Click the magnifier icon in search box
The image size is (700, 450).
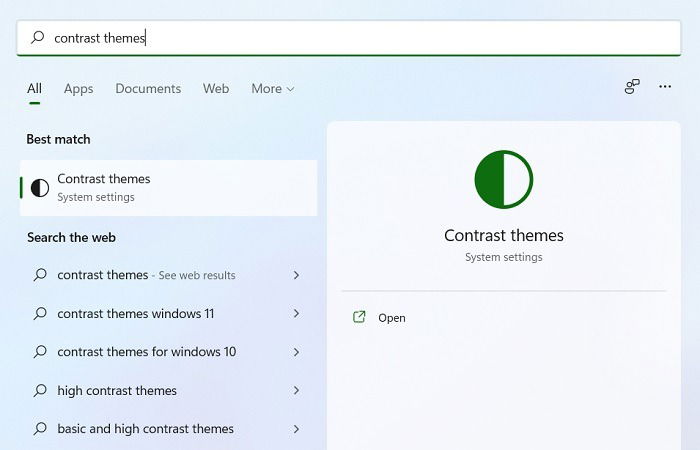38,37
